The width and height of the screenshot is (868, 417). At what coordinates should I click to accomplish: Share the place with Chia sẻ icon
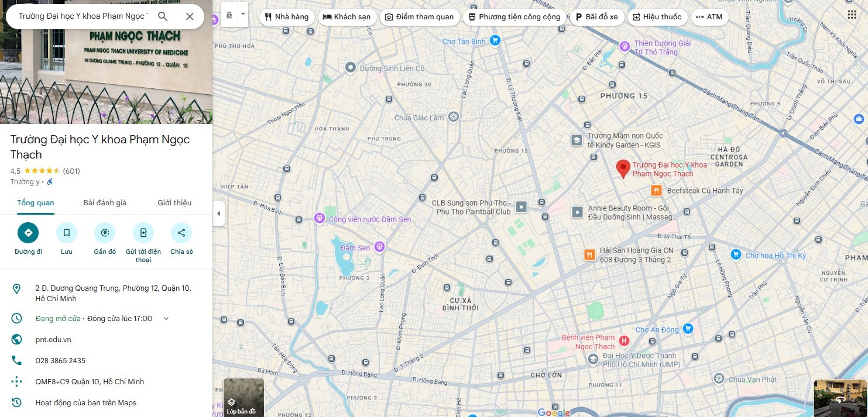coord(181,233)
